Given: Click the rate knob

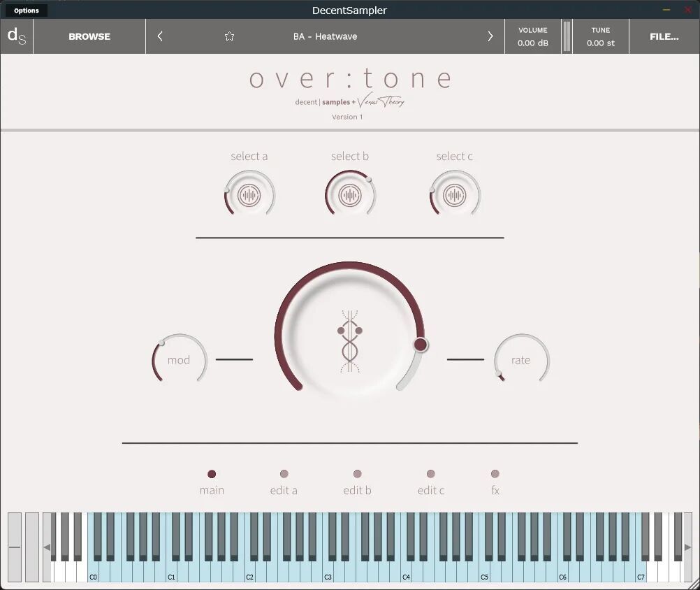Looking at the screenshot, I should [521, 359].
